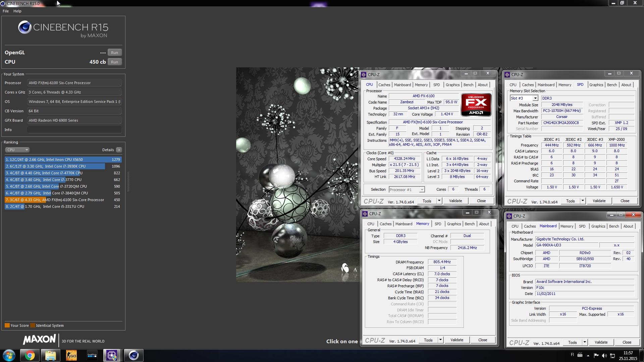
Task: Open the disabled Processor #1 selection dropdown
Action: tap(407, 190)
